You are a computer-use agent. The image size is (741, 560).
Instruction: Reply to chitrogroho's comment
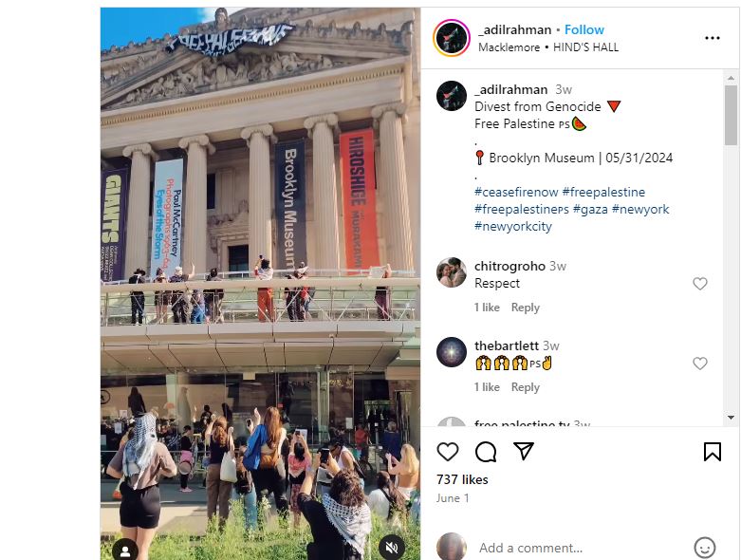[525, 308]
